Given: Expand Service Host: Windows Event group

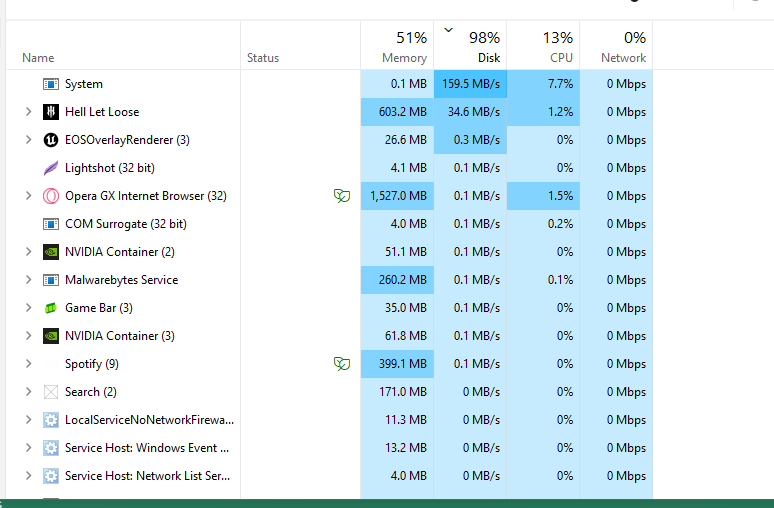Looking at the screenshot, I should pos(29,448).
